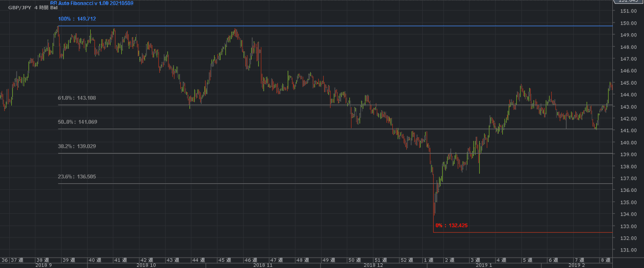Image resolution: width=644 pixels, height=268 pixels.
Task: Click the 38 週 time axis label
Action: (x=43, y=259)
